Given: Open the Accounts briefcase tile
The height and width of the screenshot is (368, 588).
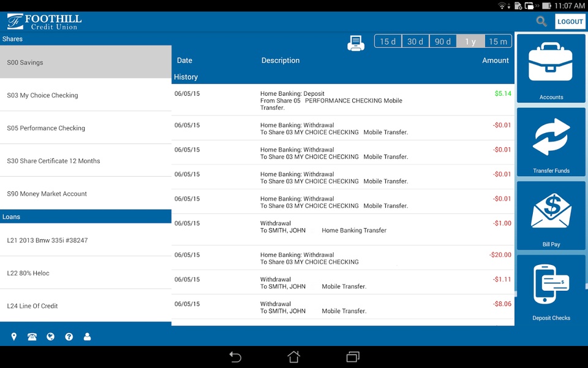Looking at the screenshot, I should click(551, 68).
